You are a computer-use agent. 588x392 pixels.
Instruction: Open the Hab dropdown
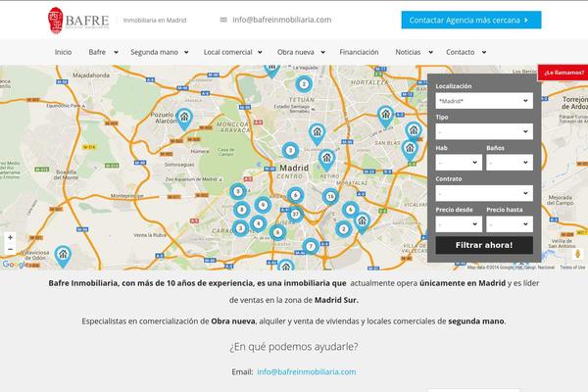click(x=459, y=163)
